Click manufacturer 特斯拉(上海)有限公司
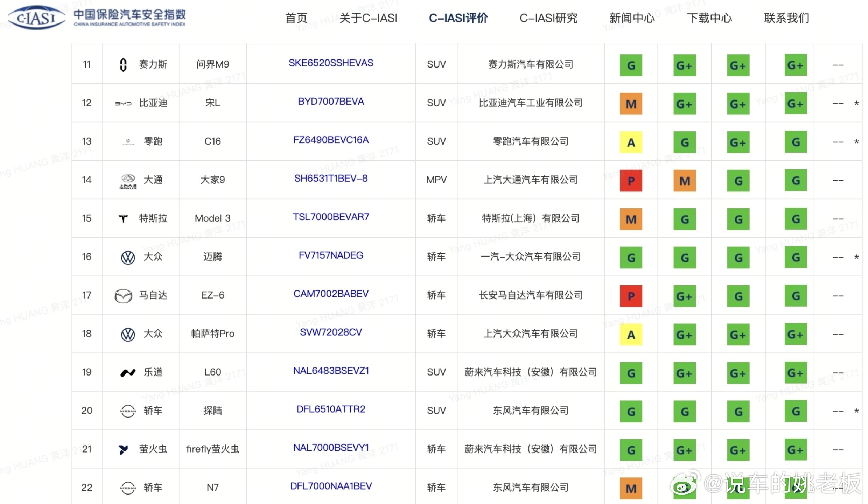 coord(531,218)
